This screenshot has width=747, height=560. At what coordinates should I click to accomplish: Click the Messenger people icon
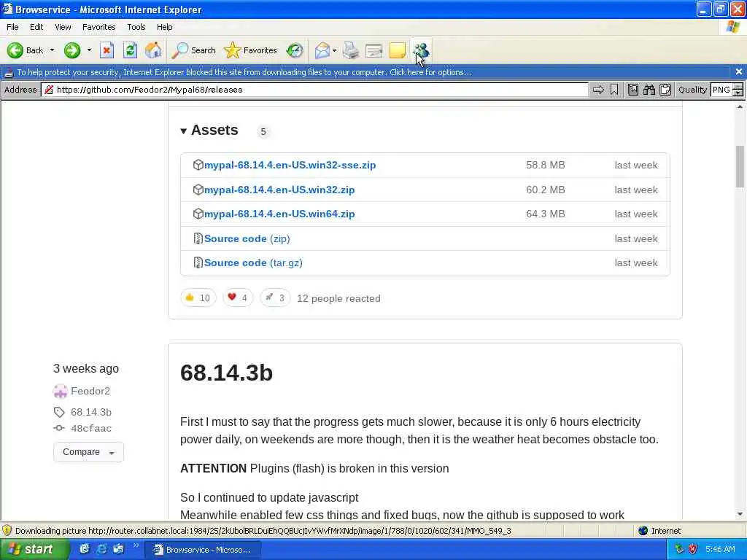coord(421,50)
